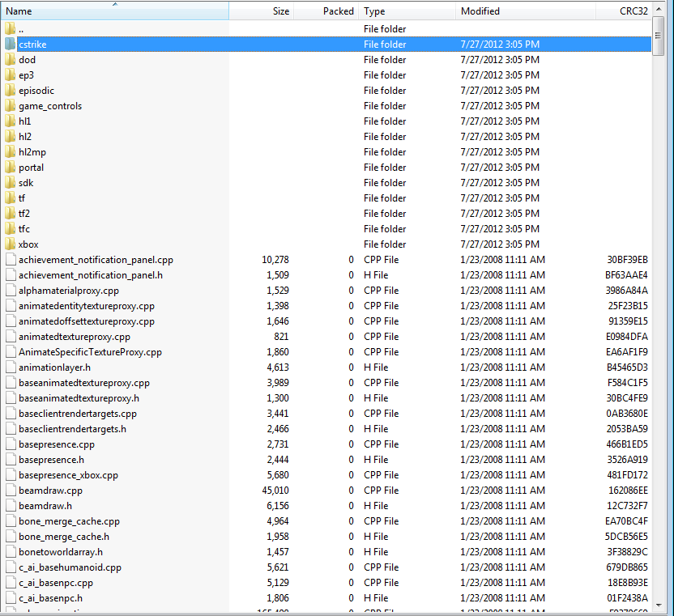Select the hl1 folder icon

pos(11,121)
